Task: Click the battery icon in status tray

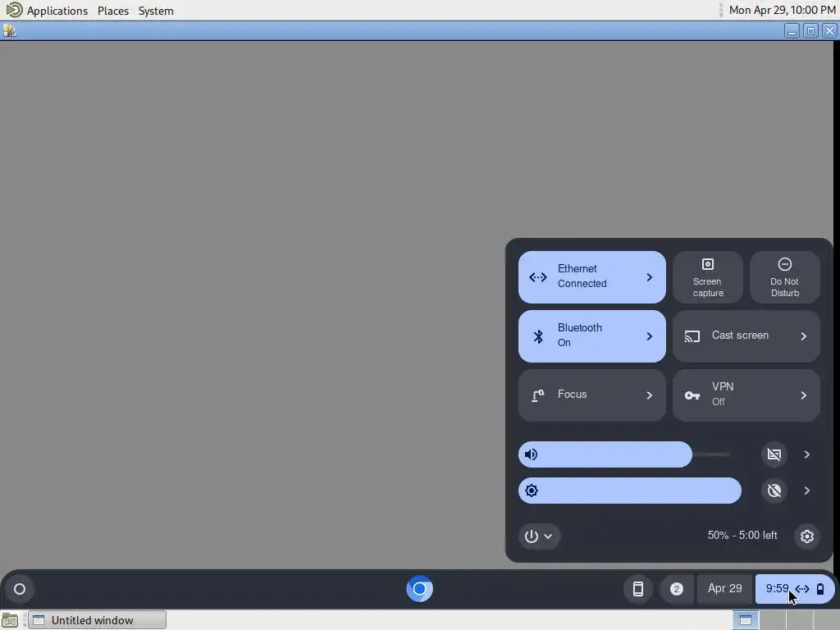Action: pos(820,589)
